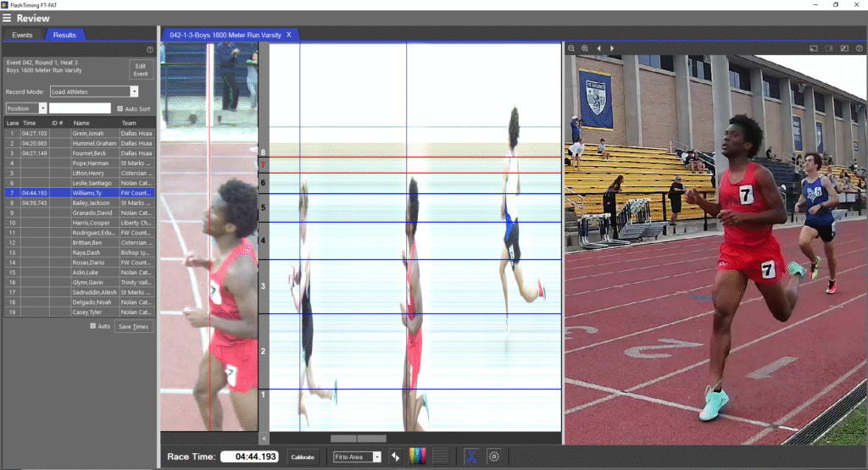The image size is (868, 470).
Task: Click the horizontal scrollbar under finish image
Action: (359, 439)
